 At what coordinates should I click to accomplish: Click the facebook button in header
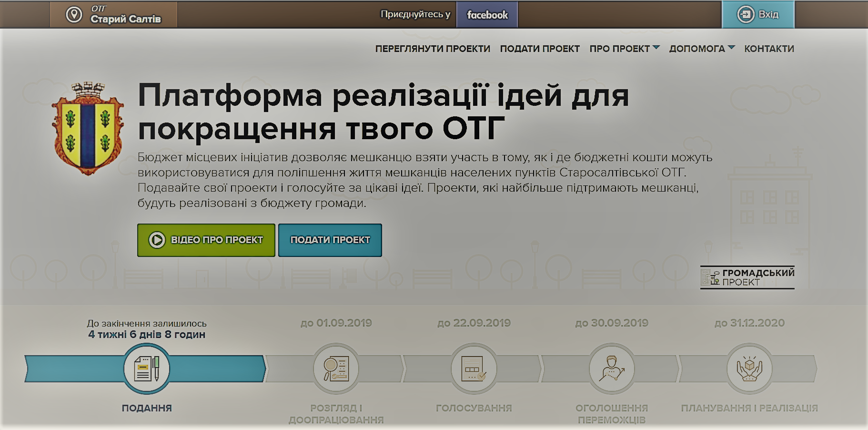click(487, 15)
